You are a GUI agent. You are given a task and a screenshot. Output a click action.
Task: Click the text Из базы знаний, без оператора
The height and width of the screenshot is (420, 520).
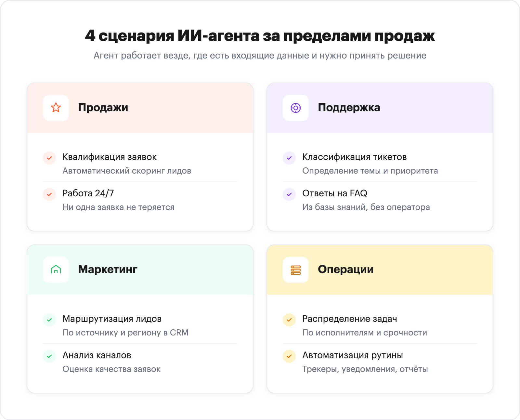pos(366,207)
